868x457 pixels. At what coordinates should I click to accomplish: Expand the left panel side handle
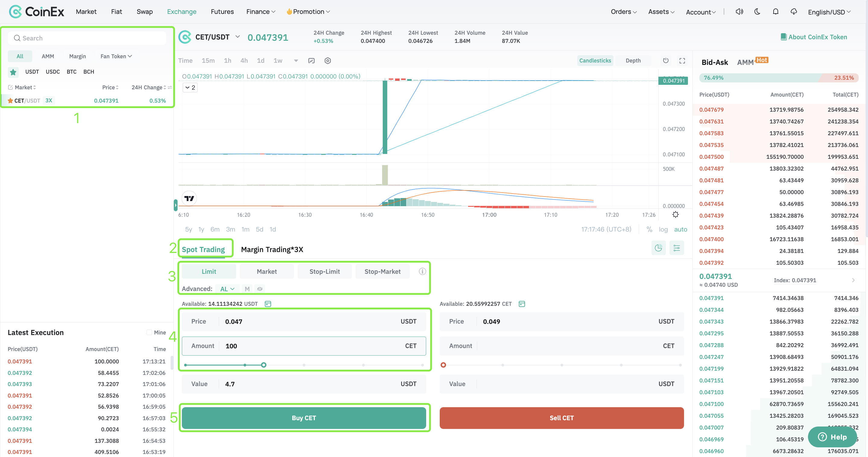coord(176,205)
